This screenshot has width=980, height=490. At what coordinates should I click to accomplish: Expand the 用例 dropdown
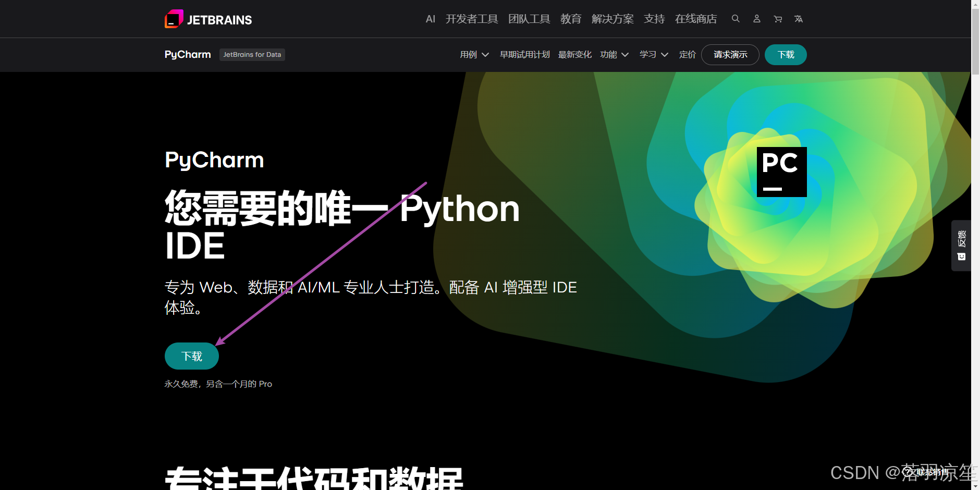click(474, 55)
